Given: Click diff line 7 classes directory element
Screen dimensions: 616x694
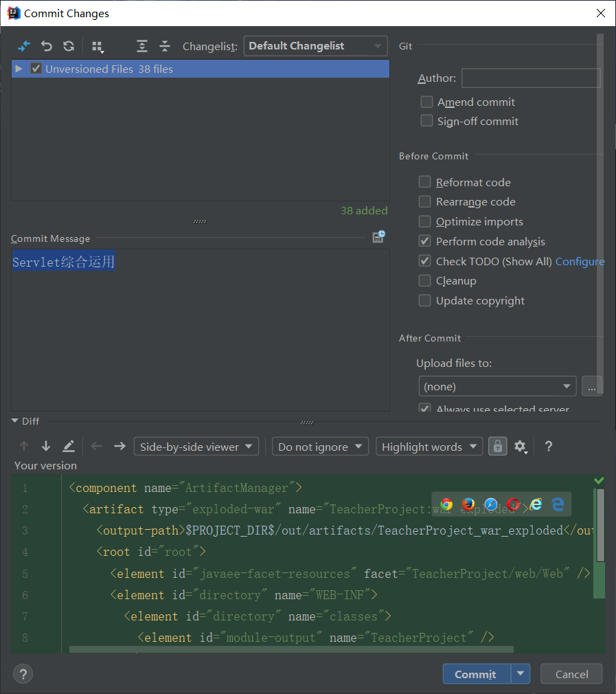Looking at the screenshot, I should (x=258, y=616).
